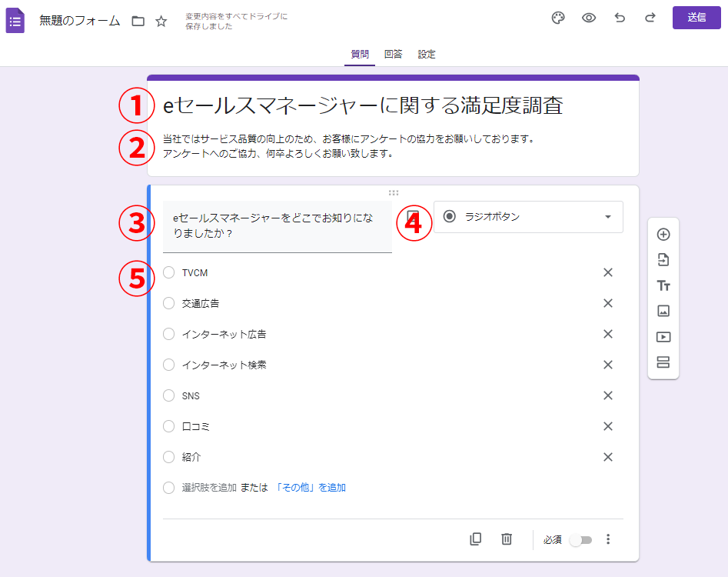The image size is (728, 577).
Task: Add a video from side toolbar
Action: point(663,337)
